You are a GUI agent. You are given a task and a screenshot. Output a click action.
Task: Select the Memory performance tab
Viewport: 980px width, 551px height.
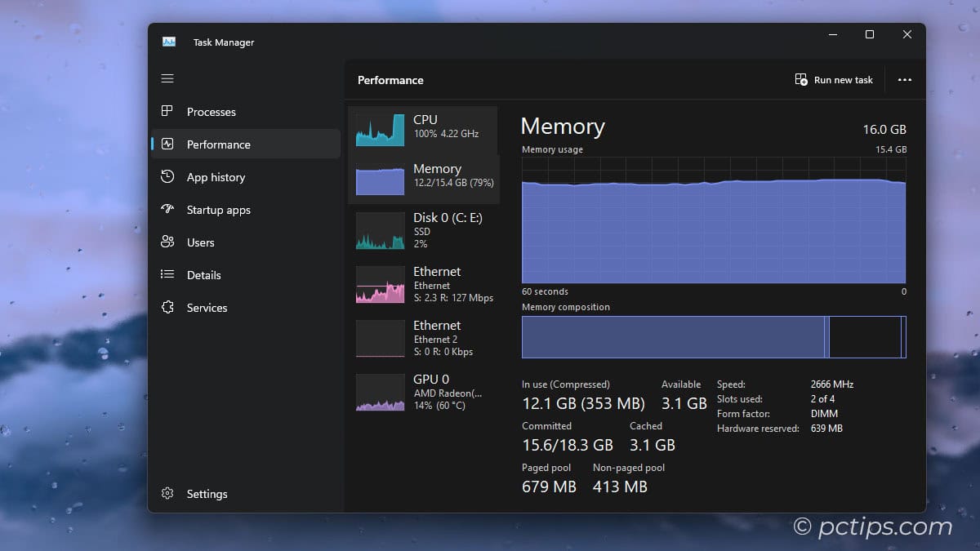click(422, 176)
